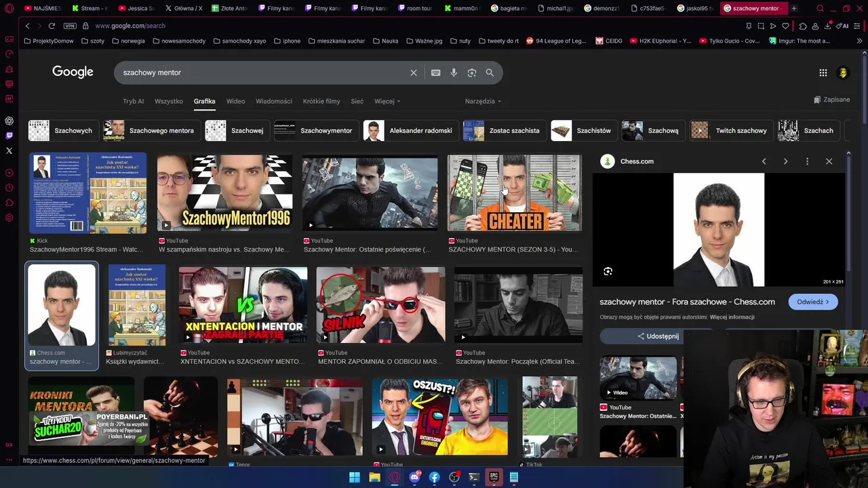Open Zapisane saved items link
868x488 pixels.
pos(832,100)
